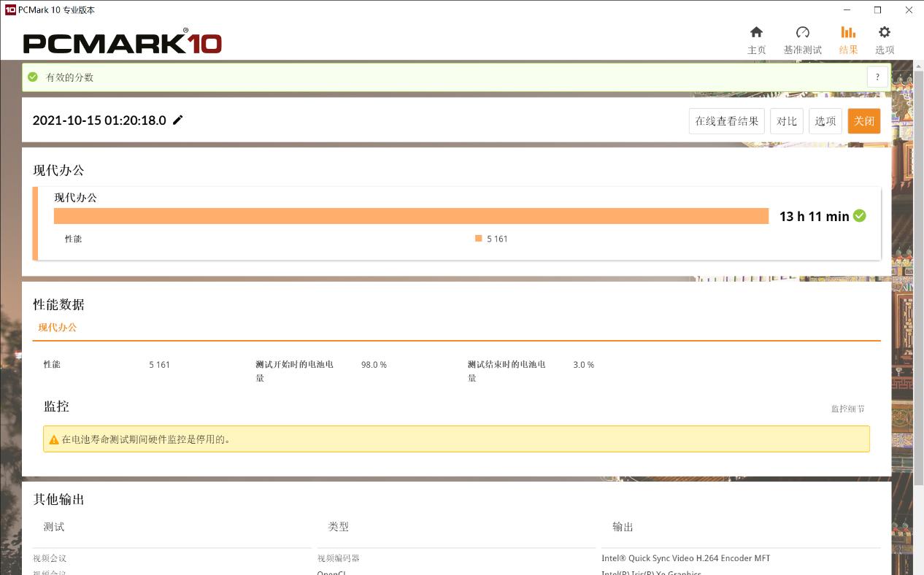The width and height of the screenshot is (924, 575).
Task: Click the warning triangle in the monitoring notice
Action: 54,439
